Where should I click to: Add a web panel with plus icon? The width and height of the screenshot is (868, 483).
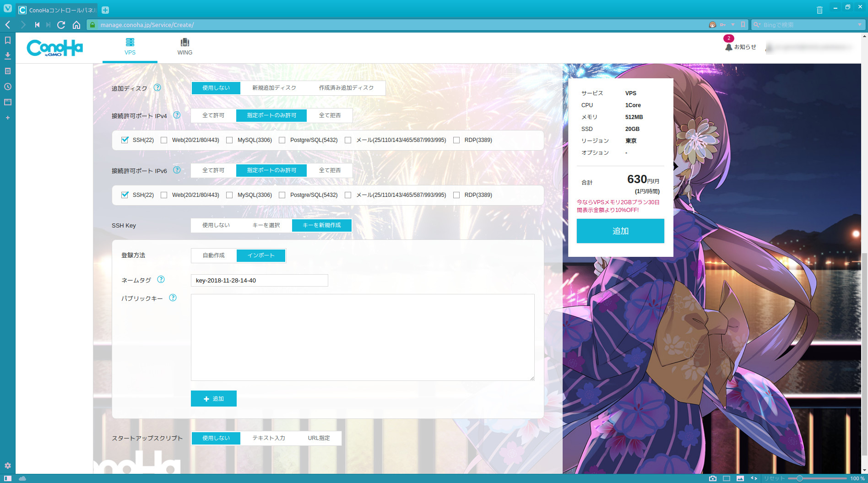coord(8,118)
